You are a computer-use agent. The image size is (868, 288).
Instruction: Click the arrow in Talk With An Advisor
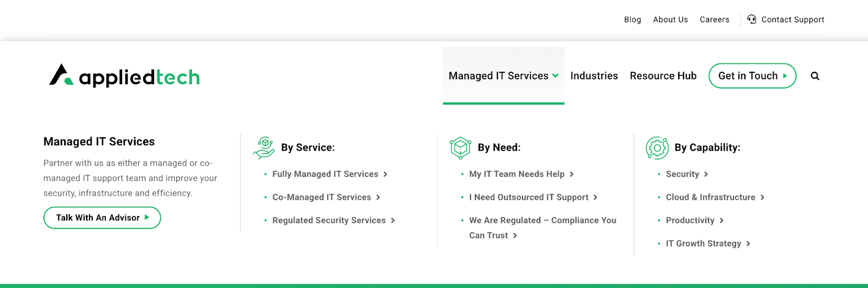click(146, 217)
